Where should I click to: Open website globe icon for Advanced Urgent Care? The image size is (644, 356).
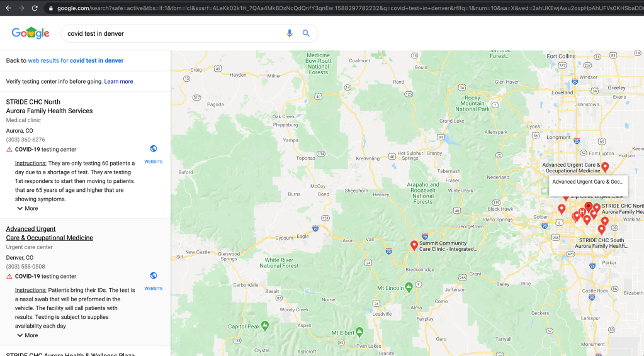154,276
